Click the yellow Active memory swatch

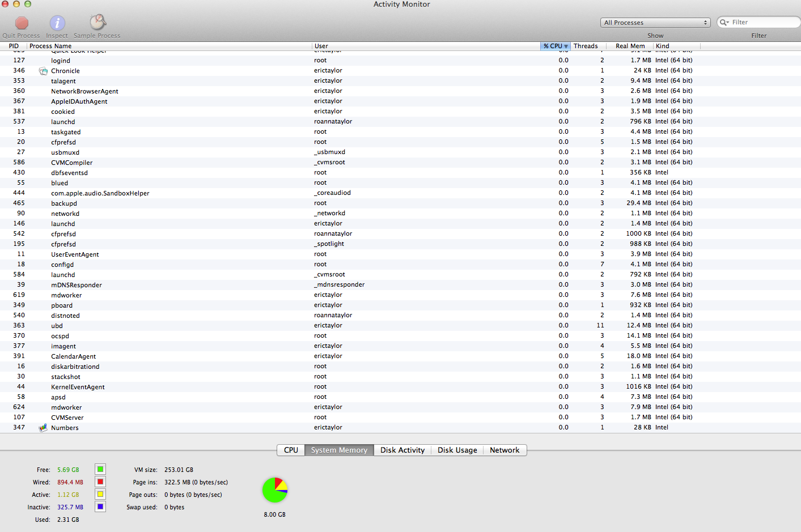click(100, 494)
